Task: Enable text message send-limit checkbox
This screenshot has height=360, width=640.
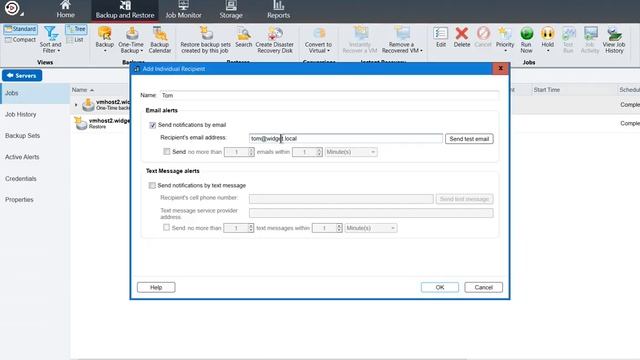Action: click(166, 228)
